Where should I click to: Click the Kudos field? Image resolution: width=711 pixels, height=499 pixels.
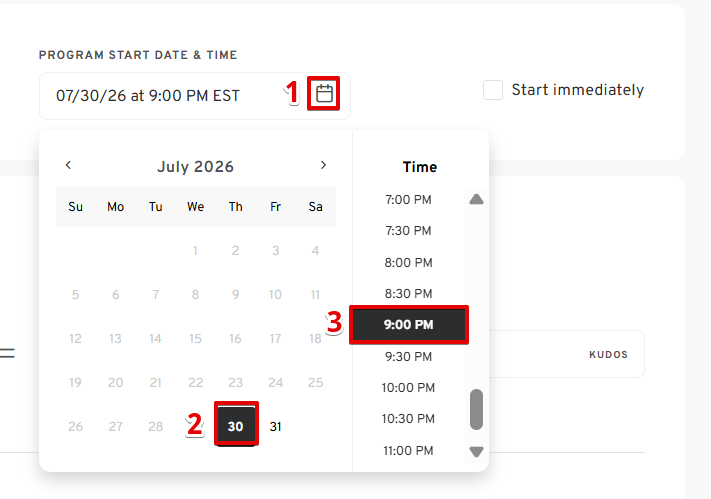(567, 354)
